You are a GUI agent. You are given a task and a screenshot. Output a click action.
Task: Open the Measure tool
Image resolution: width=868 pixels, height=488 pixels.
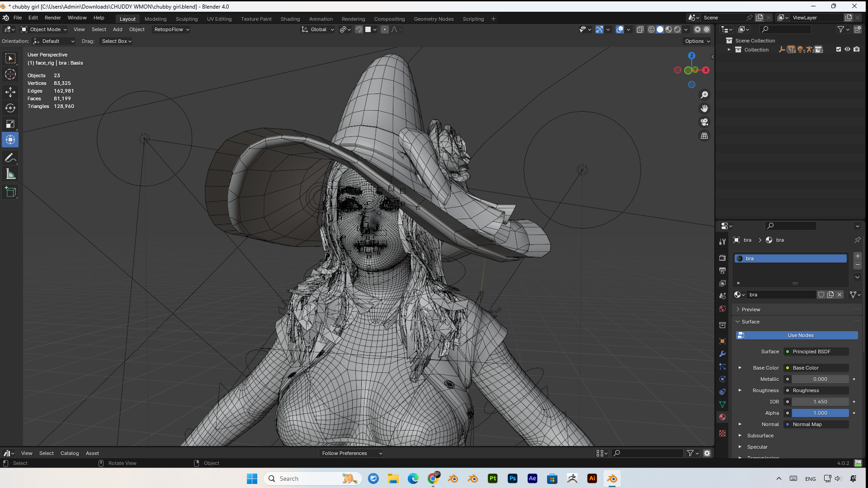[x=10, y=174]
